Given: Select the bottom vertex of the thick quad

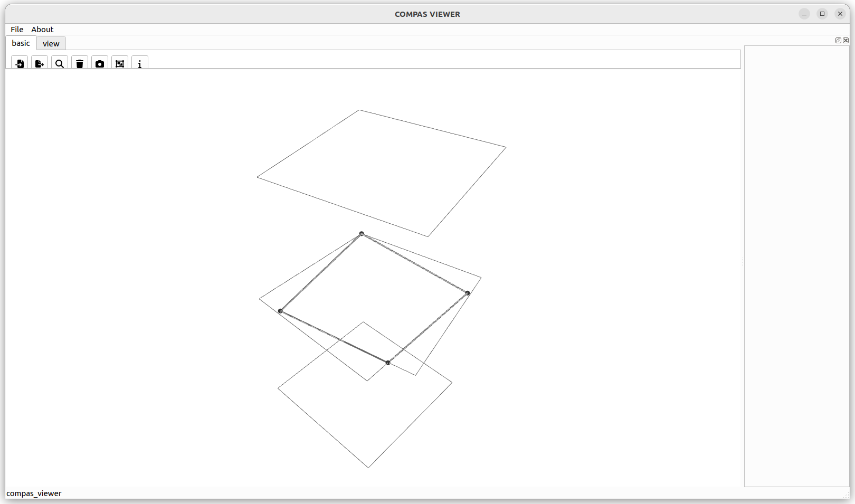Looking at the screenshot, I should [x=388, y=363].
